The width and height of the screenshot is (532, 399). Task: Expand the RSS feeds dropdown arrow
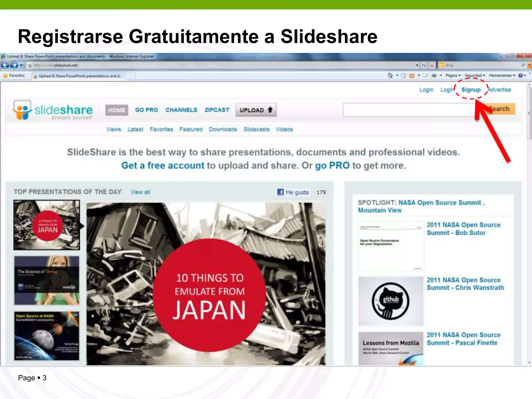(x=419, y=76)
